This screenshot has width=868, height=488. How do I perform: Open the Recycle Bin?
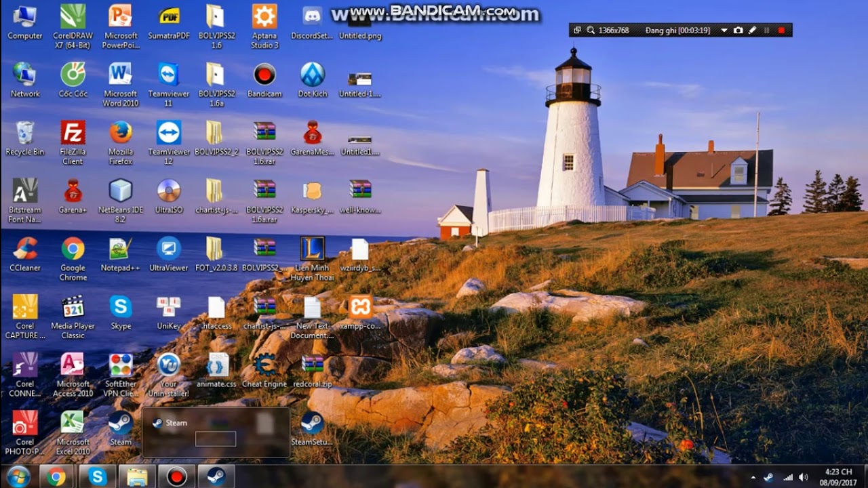click(x=25, y=138)
